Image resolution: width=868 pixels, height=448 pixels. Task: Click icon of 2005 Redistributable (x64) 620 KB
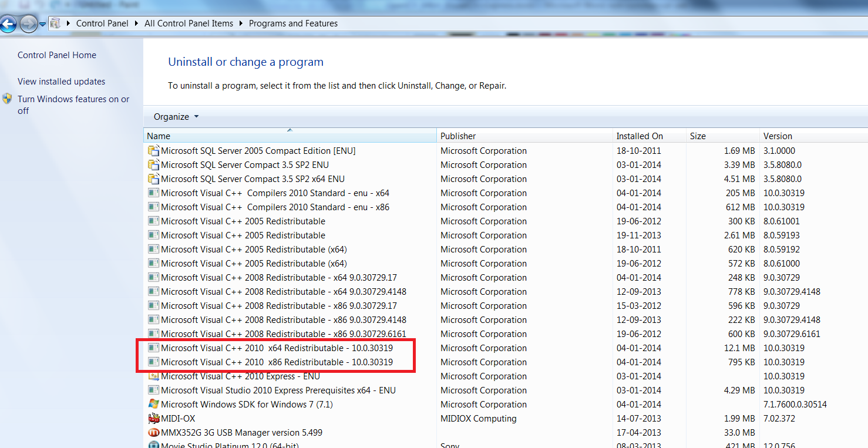tap(153, 250)
